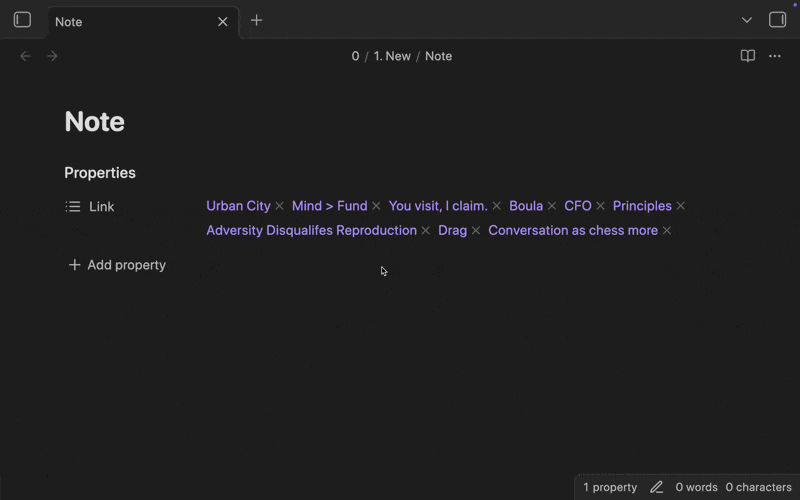Delete the Drag link value

tap(476, 231)
